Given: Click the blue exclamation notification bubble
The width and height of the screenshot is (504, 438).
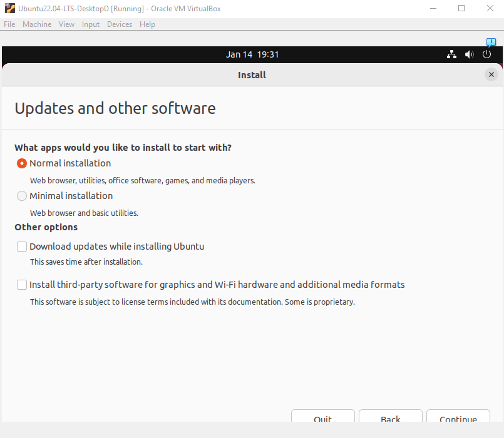Looking at the screenshot, I should (x=491, y=42).
